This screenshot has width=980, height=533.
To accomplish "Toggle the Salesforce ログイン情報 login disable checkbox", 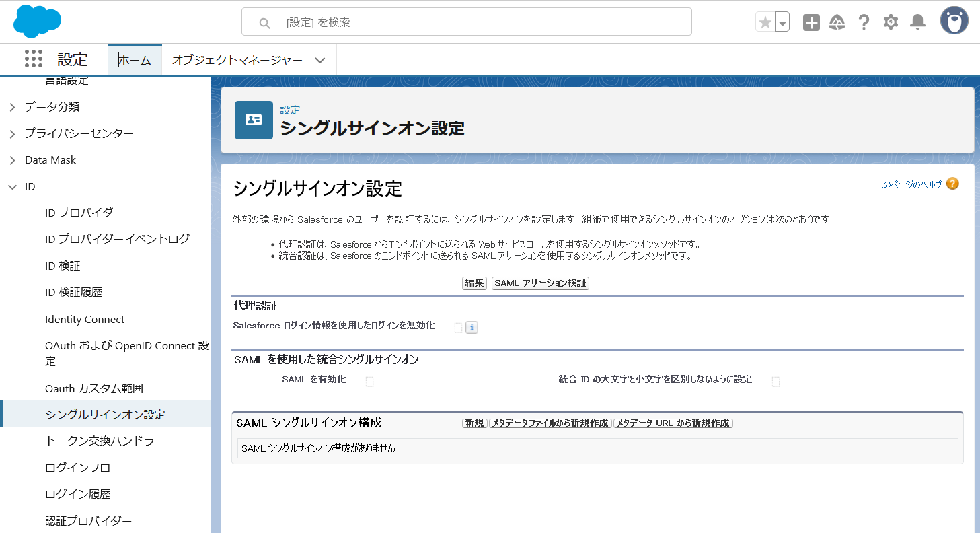I will click(x=459, y=328).
